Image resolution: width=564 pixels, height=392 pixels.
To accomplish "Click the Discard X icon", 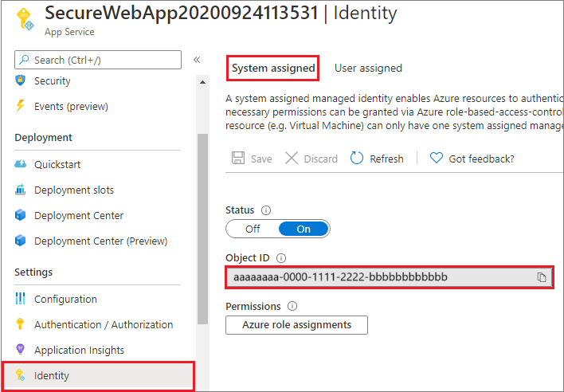I will 292,158.
